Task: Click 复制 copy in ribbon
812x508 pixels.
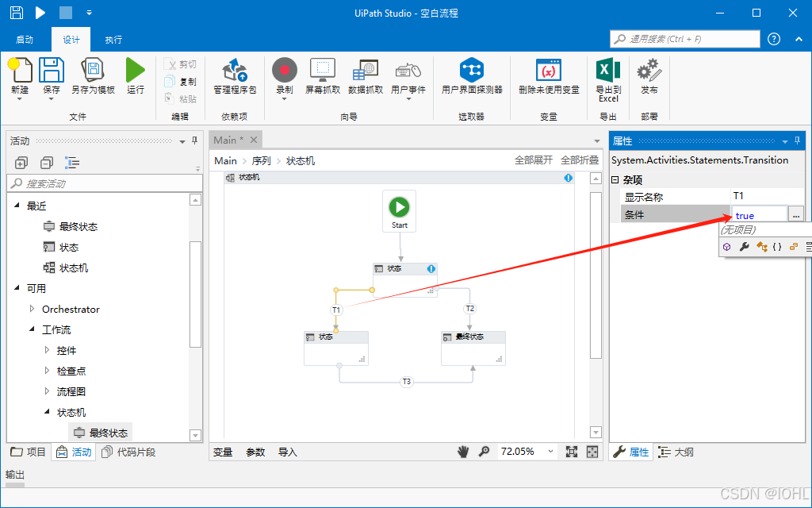Action: point(180,82)
